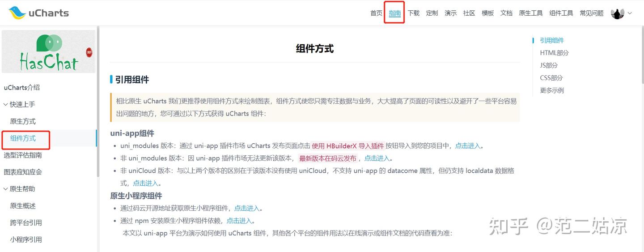The height and width of the screenshot is (252, 644).
Task: Click the uni-app组件 subheading
Action: 132,133
